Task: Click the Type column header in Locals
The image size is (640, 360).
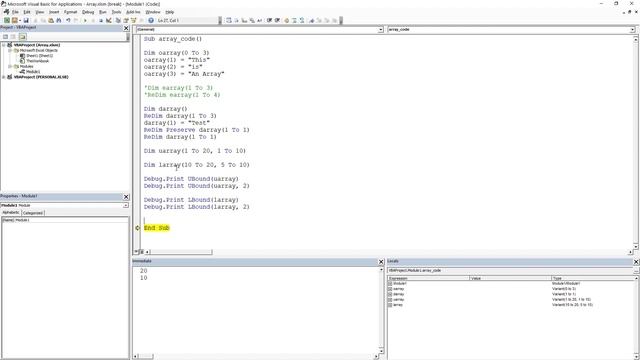Action: 593,278
